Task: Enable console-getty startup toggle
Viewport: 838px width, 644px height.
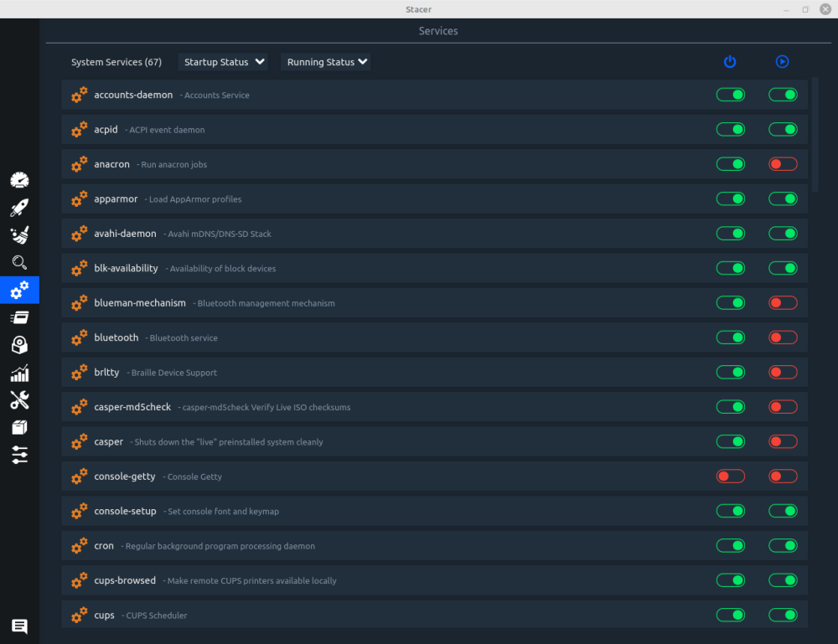Action: pyautogui.click(x=730, y=477)
